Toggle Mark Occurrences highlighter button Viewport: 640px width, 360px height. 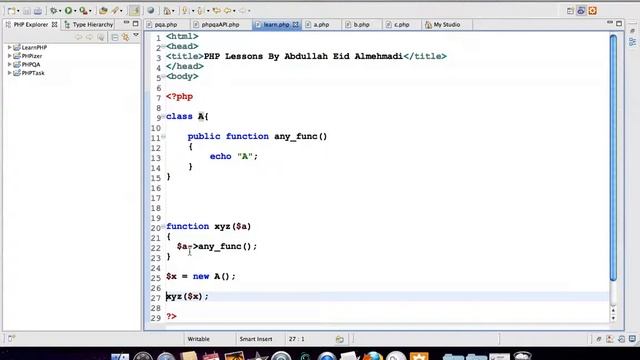(x=135, y=11)
